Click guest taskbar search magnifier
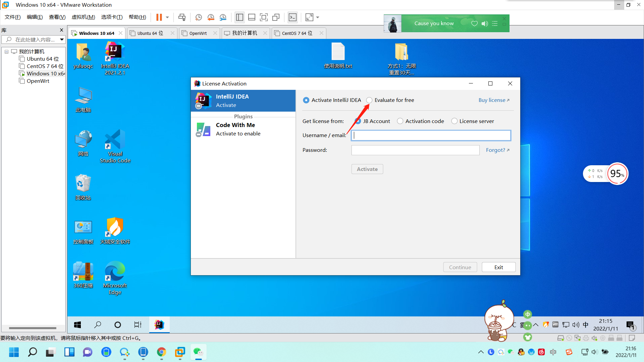644x362 pixels. 98,324
